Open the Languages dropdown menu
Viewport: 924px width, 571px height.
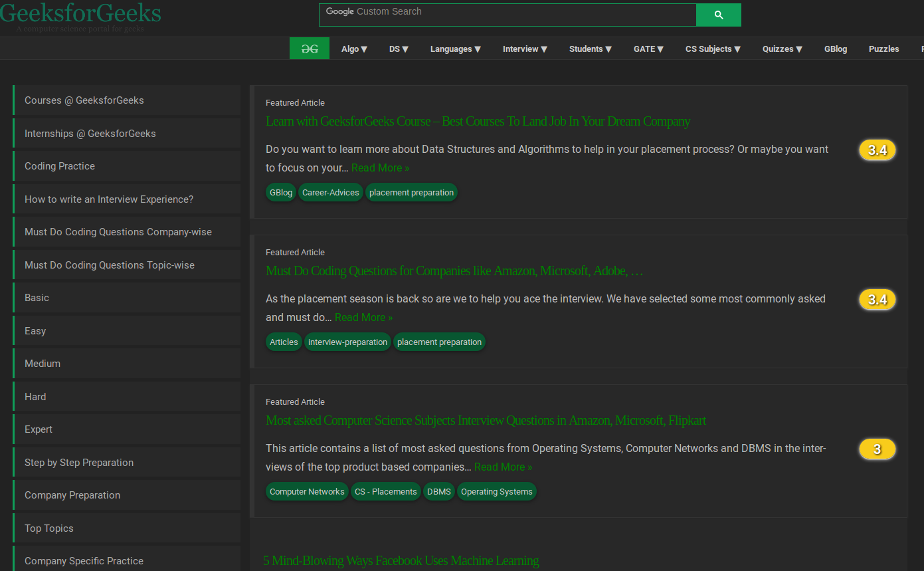click(x=455, y=49)
